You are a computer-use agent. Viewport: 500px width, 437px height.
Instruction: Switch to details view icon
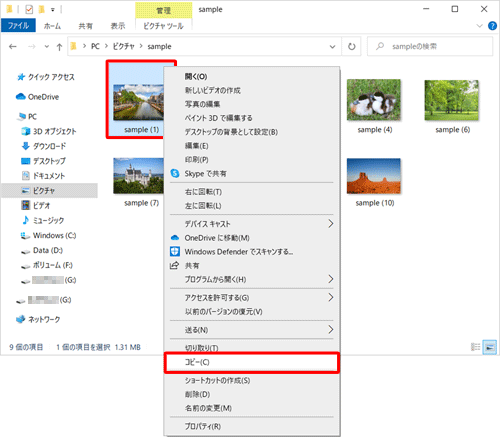pyautogui.click(x=475, y=347)
